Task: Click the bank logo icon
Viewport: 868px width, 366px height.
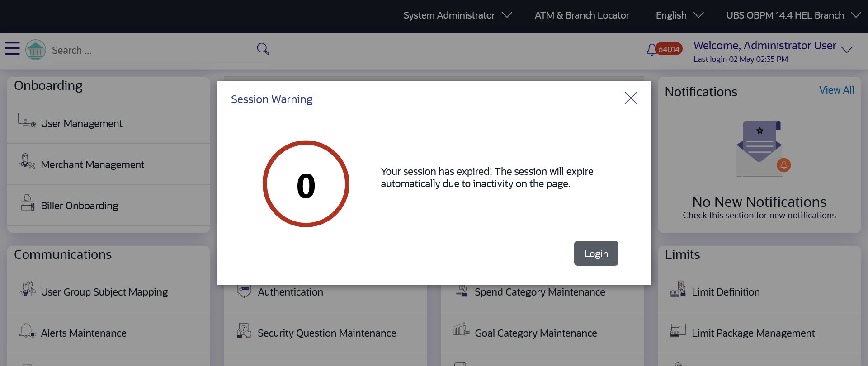Action: 36,50
